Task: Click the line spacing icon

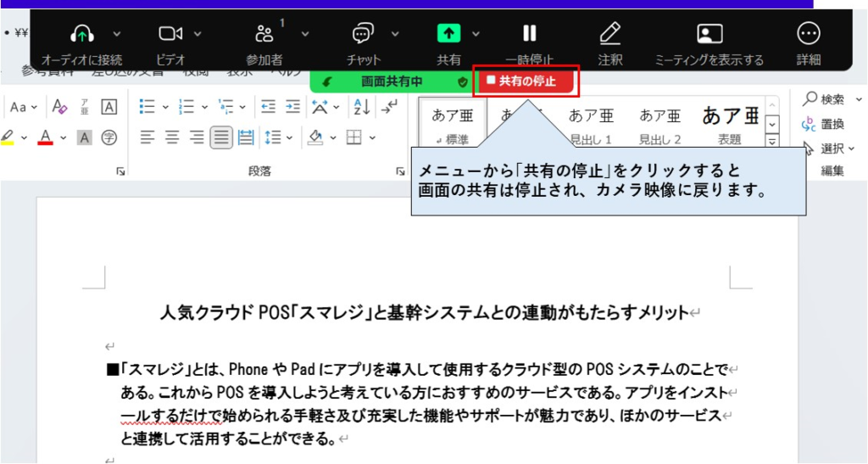Action: 272,137
